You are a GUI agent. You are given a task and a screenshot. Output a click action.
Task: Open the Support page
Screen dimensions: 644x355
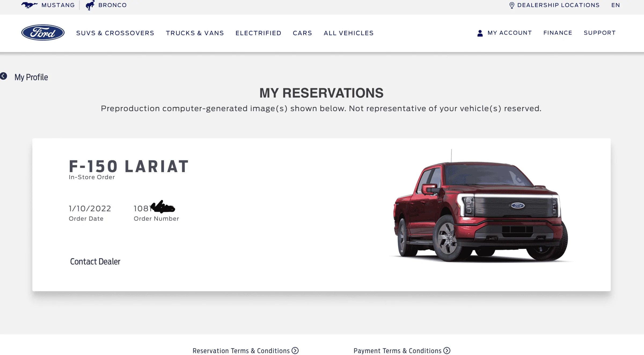click(600, 33)
